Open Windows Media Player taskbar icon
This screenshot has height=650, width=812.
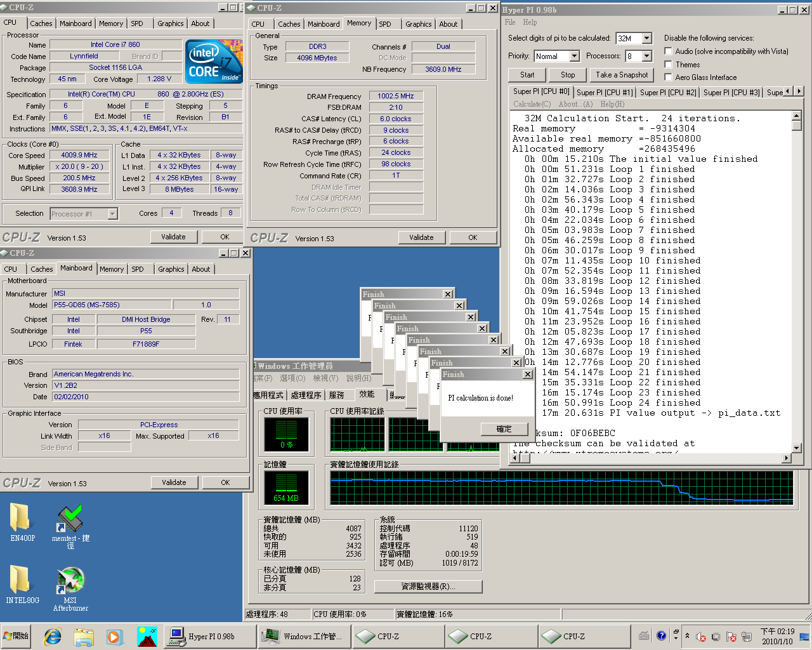click(x=115, y=636)
